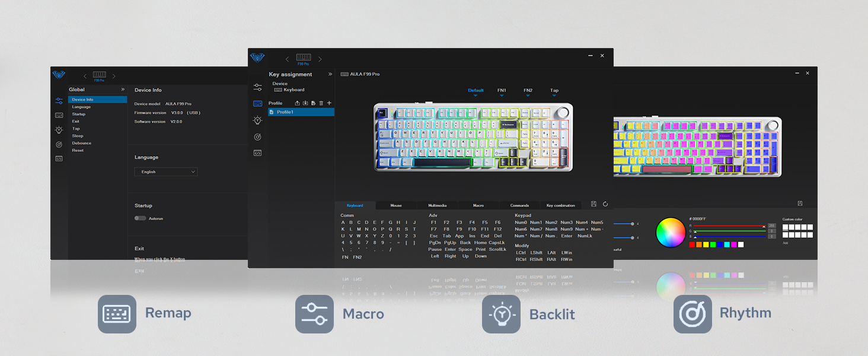Pick a color from the RGB color wheel
The height and width of the screenshot is (356, 868).
(671, 233)
